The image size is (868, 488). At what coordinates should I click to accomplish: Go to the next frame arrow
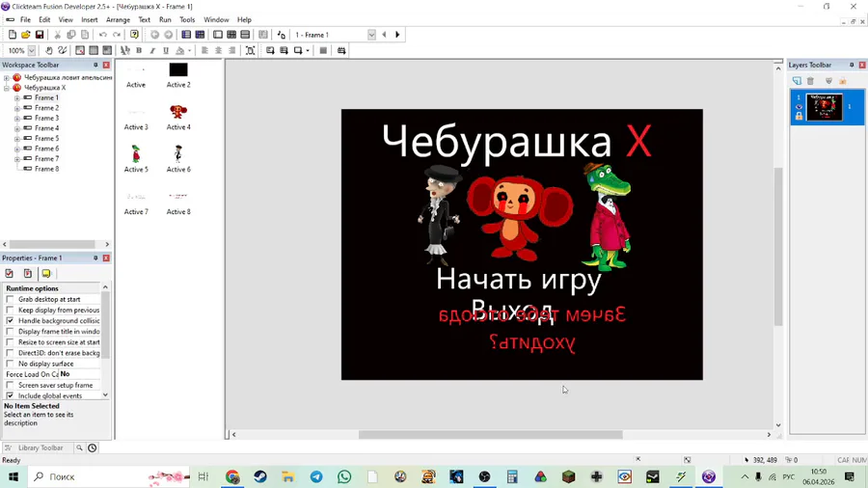pyautogui.click(x=397, y=35)
